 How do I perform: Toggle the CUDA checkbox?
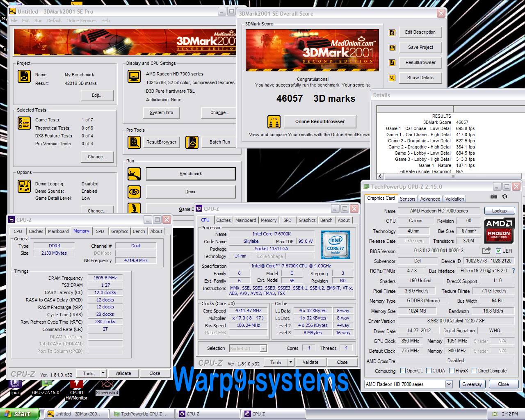tap(429, 371)
